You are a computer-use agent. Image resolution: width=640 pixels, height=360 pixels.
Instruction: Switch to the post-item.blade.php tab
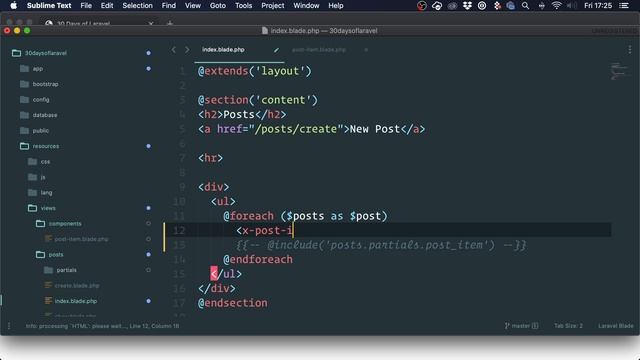tap(319, 49)
